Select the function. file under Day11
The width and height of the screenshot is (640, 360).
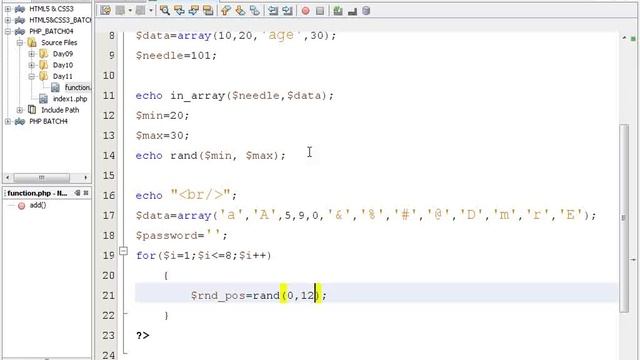click(x=78, y=87)
